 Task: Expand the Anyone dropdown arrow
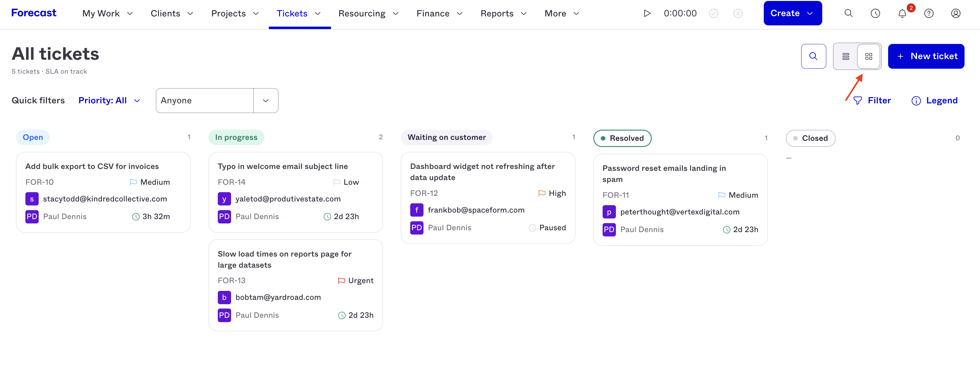click(266, 101)
